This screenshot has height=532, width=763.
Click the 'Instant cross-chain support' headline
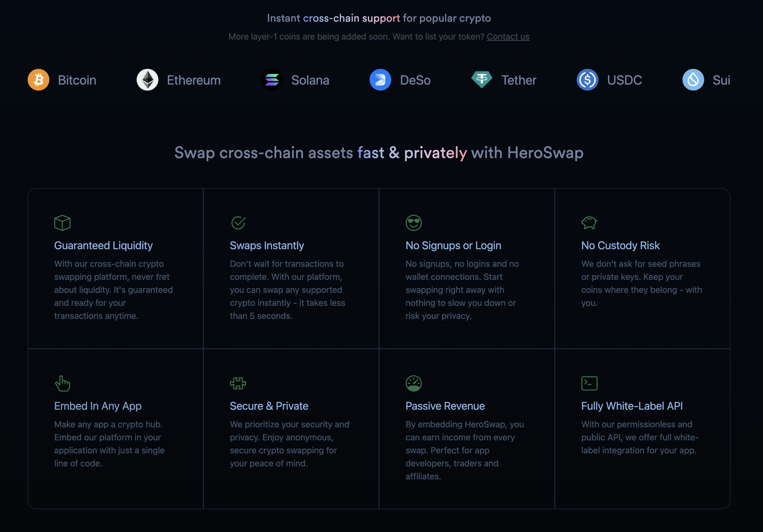click(x=379, y=18)
